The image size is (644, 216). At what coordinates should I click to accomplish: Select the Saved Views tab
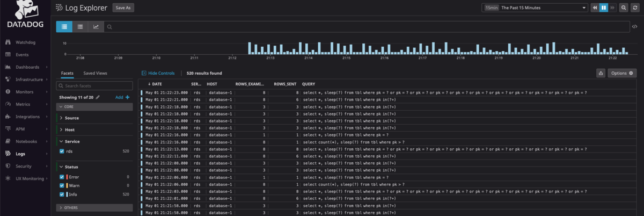(x=94, y=73)
